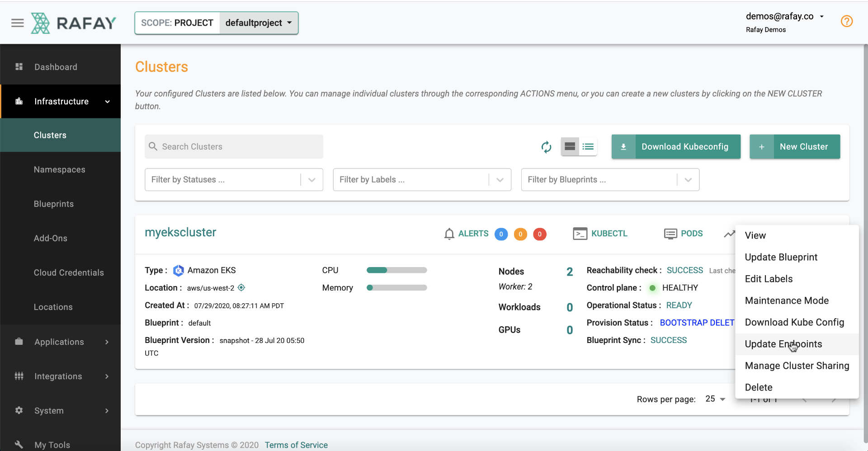Click the plus icon on New Cluster
868x451 pixels.
[x=762, y=146]
